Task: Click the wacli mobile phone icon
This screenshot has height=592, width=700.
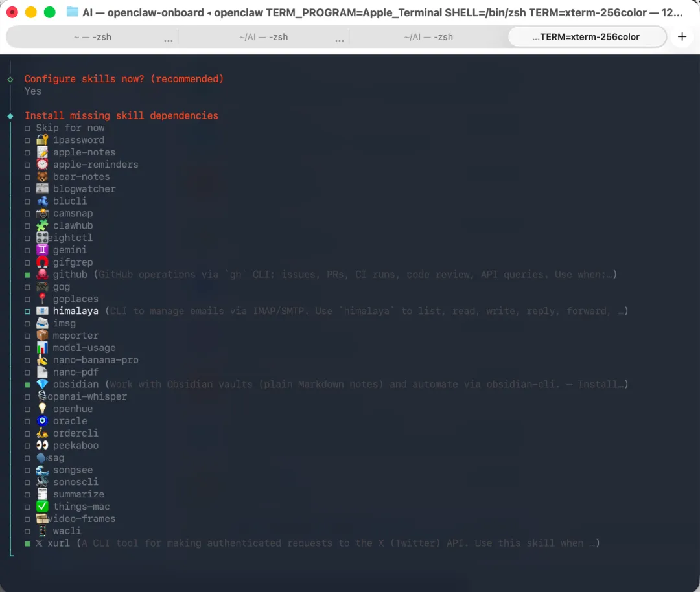Action: [42, 531]
